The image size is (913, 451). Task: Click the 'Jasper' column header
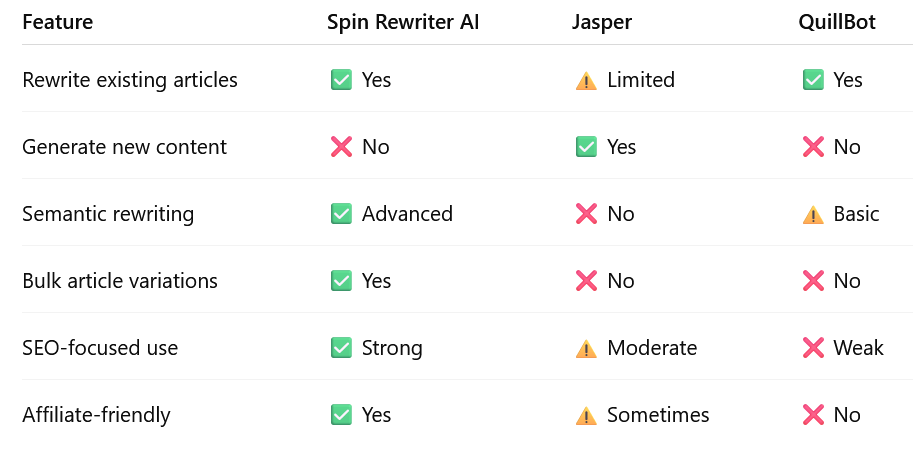(602, 22)
